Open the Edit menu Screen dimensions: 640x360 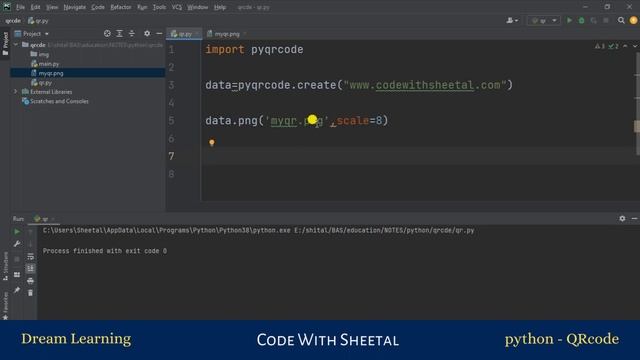pyautogui.click(x=36, y=7)
